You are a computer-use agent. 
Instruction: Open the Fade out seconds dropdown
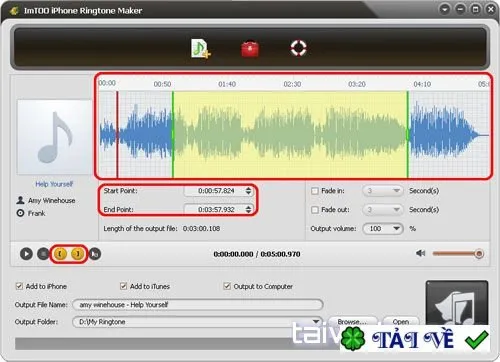coord(383,210)
